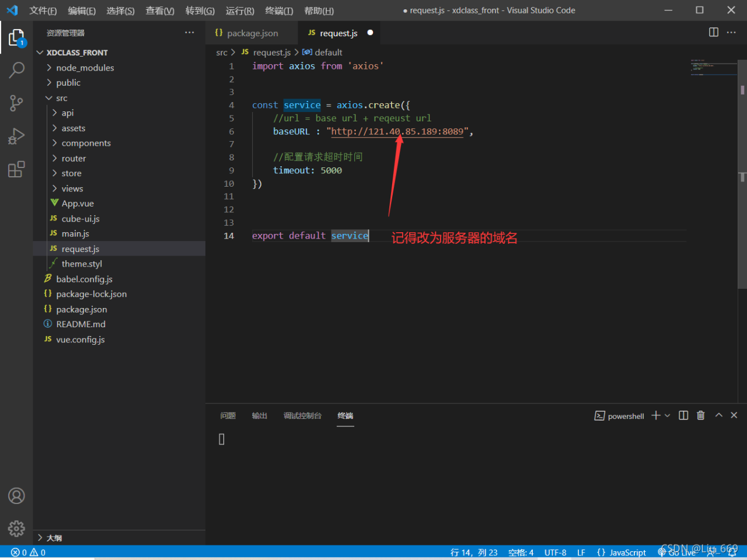Screen dimensions: 747x560
Task: Maximize the panel size with the caret
Action: [x=719, y=415]
